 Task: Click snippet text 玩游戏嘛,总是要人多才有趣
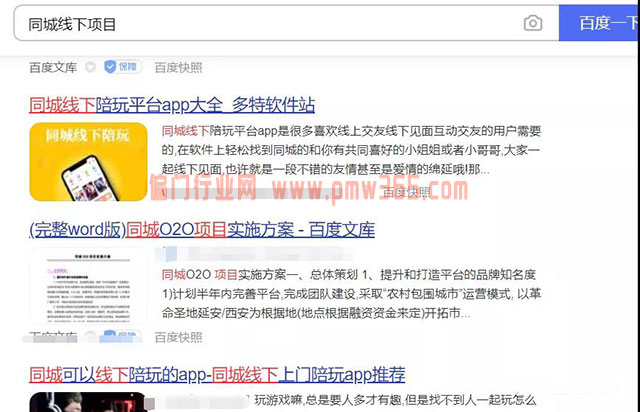(395, 400)
